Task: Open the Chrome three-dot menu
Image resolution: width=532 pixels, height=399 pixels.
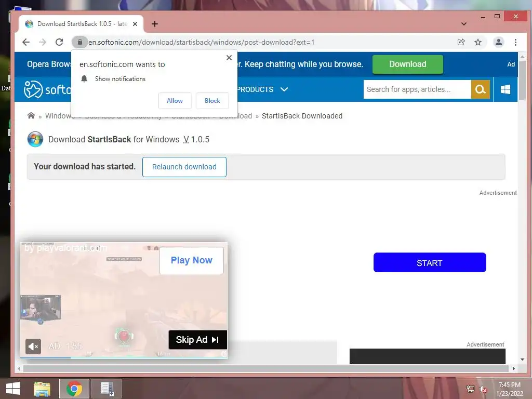Action: click(516, 42)
